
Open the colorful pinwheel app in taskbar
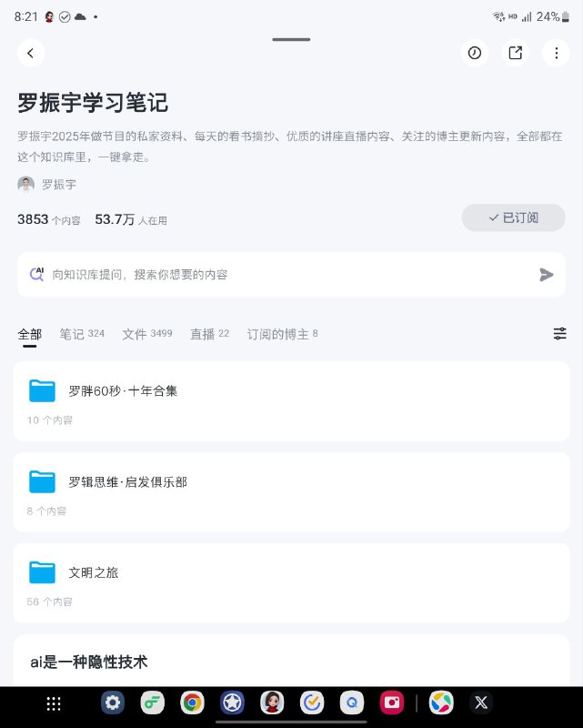click(441, 703)
